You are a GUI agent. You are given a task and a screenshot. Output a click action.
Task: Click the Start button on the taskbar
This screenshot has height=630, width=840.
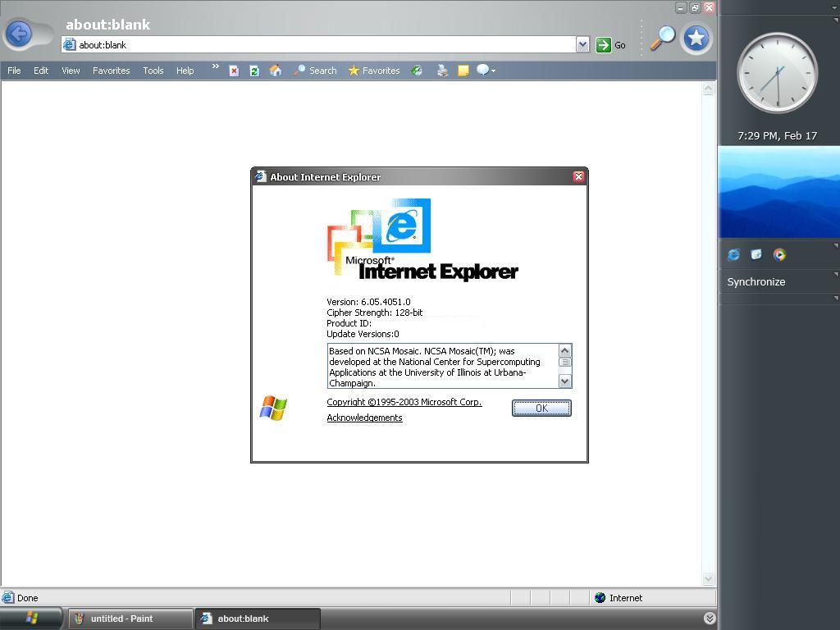point(32,618)
